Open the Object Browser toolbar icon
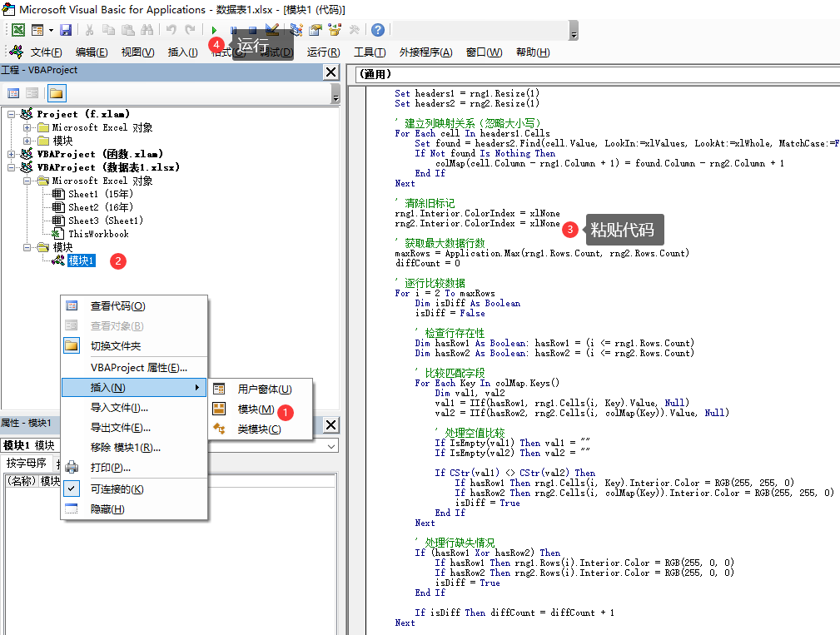Image resolution: width=840 pixels, height=635 pixels. click(335, 30)
